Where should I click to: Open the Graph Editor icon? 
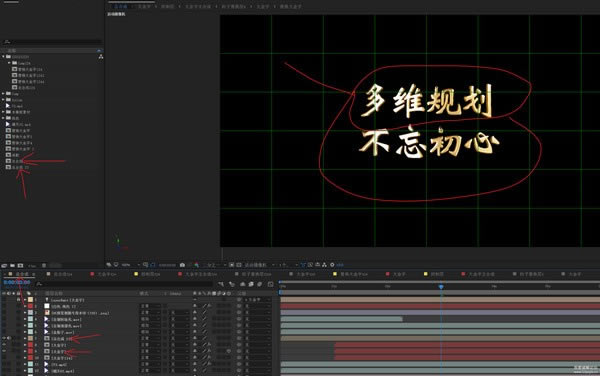click(270, 284)
